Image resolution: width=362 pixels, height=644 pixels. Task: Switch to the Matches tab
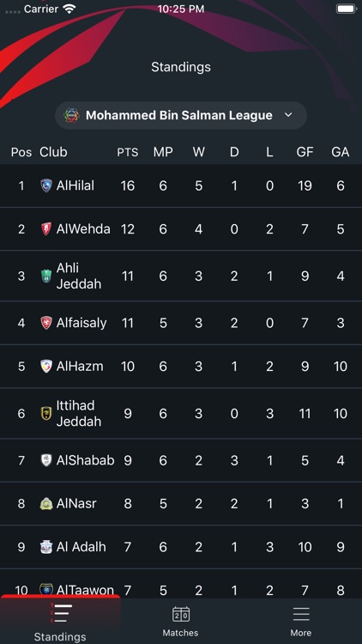(180, 621)
